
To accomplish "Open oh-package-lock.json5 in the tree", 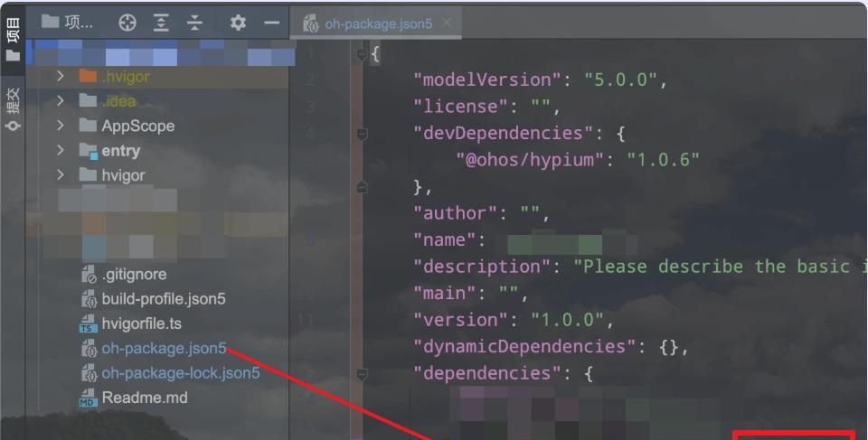I will coord(180,373).
